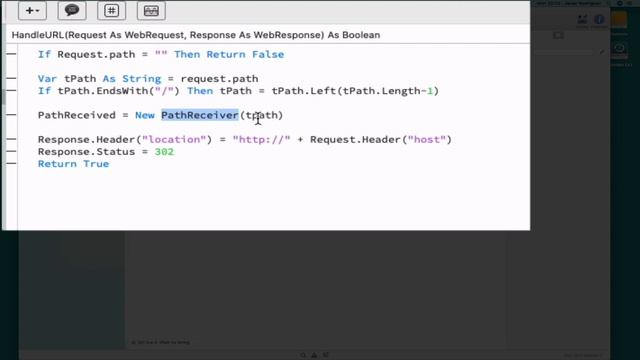Viewport: 640px width, 360px height.
Task: Toggle breakpoint on the 'Response.Header' line
Action: [x=11, y=139]
